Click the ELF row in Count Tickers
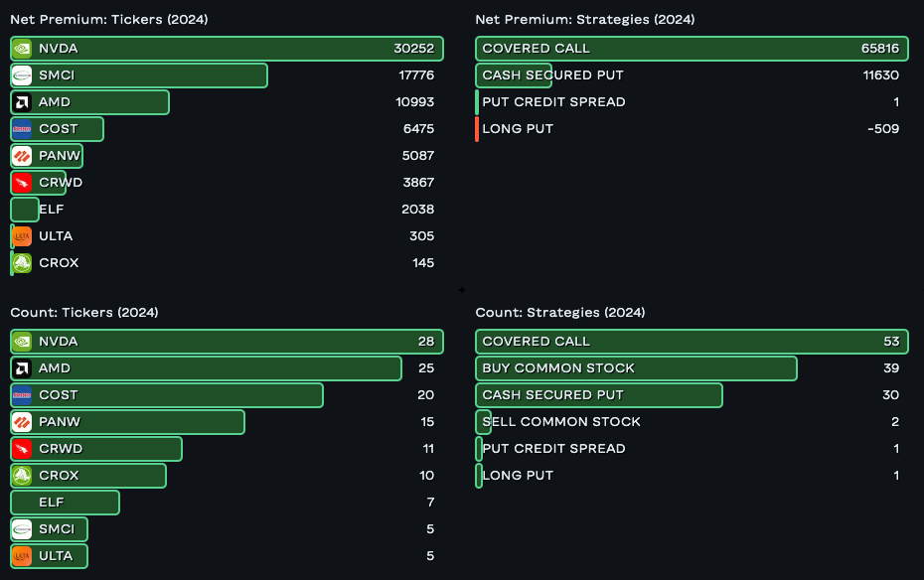The image size is (924, 580). click(x=65, y=503)
